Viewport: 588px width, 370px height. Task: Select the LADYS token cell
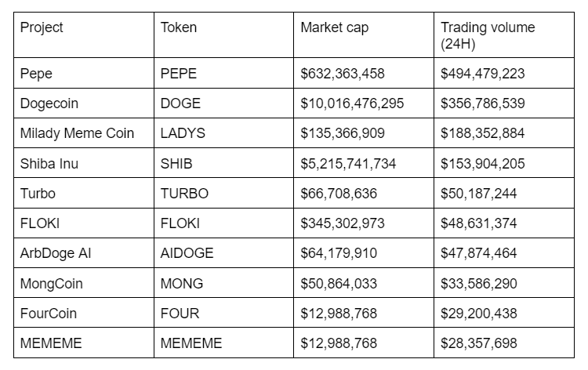[224, 133]
